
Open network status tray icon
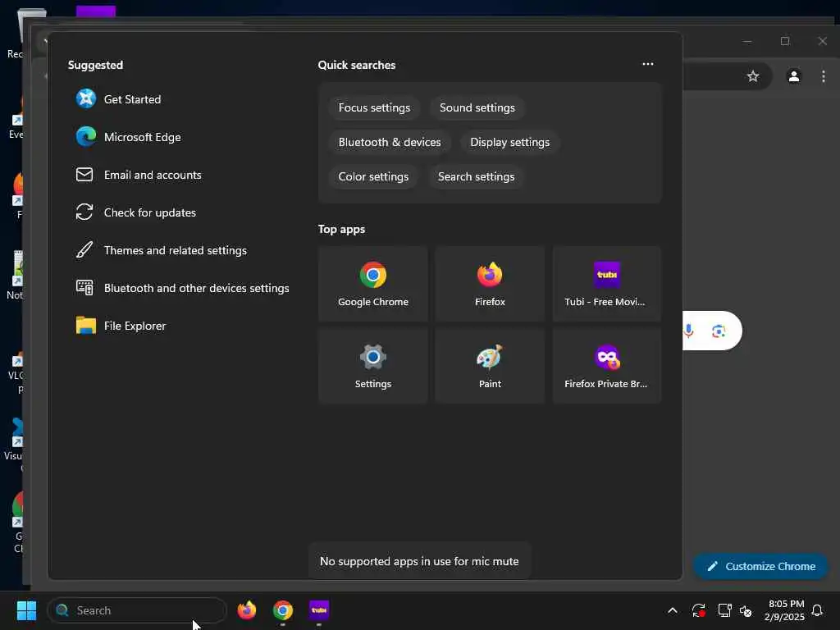(x=724, y=610)
